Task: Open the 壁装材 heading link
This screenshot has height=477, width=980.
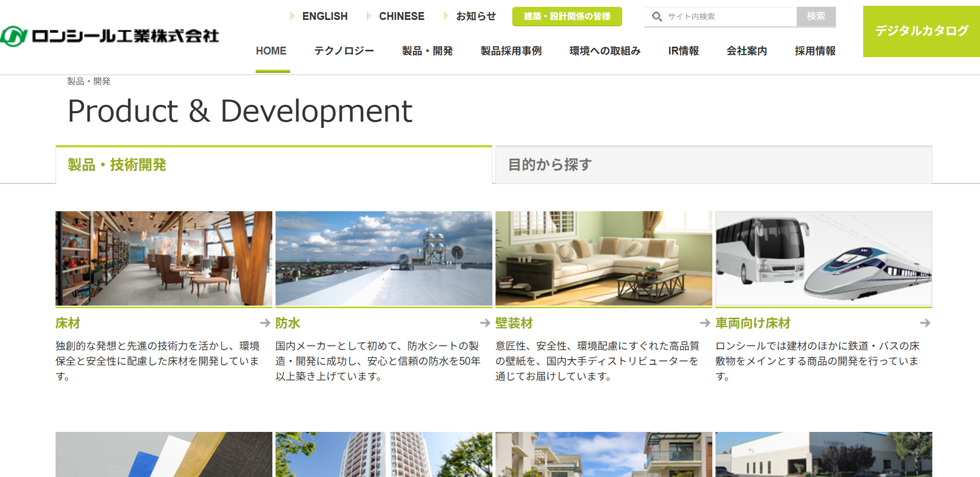Action: pos(514,323)
